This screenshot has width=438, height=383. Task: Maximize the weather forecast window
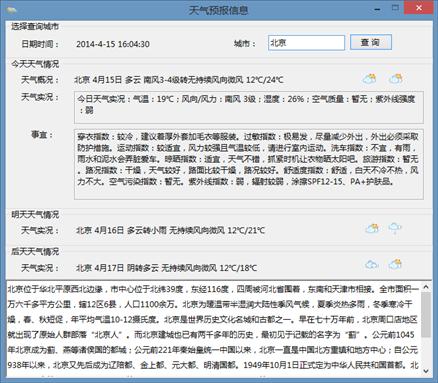click(x=395, y=8)
